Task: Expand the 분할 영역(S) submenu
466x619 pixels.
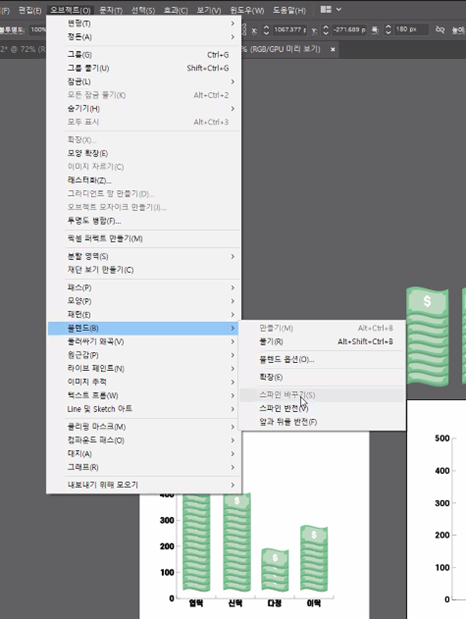Action: click(143, 257)
